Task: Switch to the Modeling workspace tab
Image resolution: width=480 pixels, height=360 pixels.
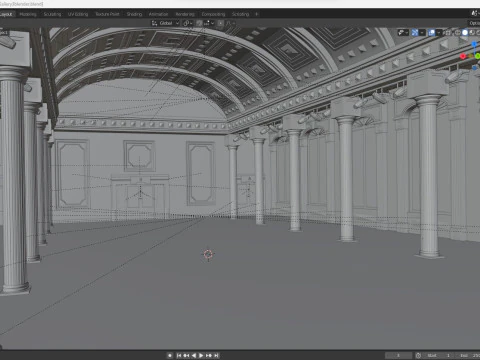Action: tap(28, 14)
